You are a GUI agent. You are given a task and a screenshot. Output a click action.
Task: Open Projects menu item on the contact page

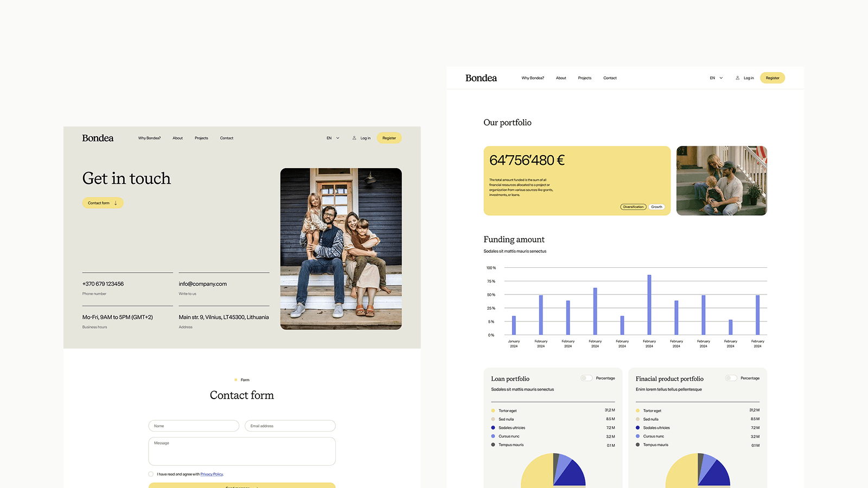click(x=201, y=138)
